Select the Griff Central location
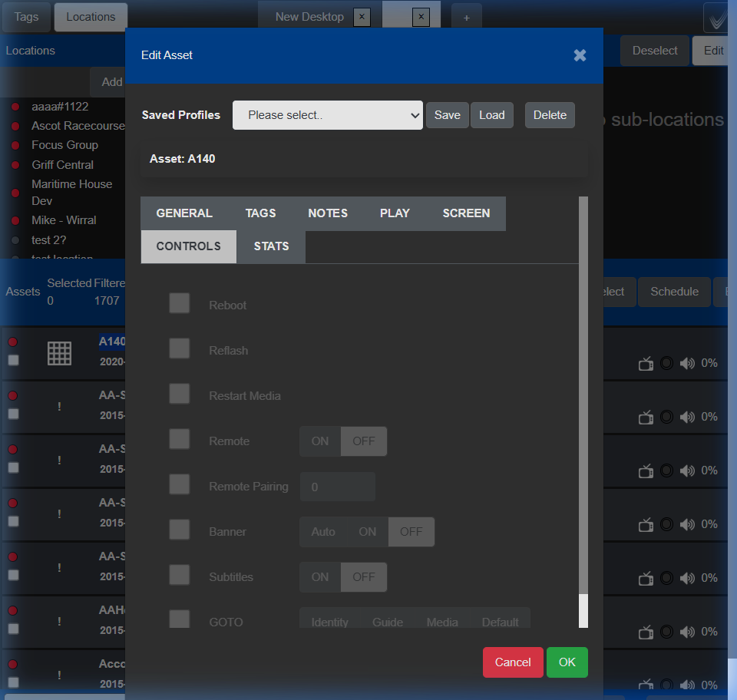Image resolution: width=737 pixels, height=700 pixels. (62, 165)
